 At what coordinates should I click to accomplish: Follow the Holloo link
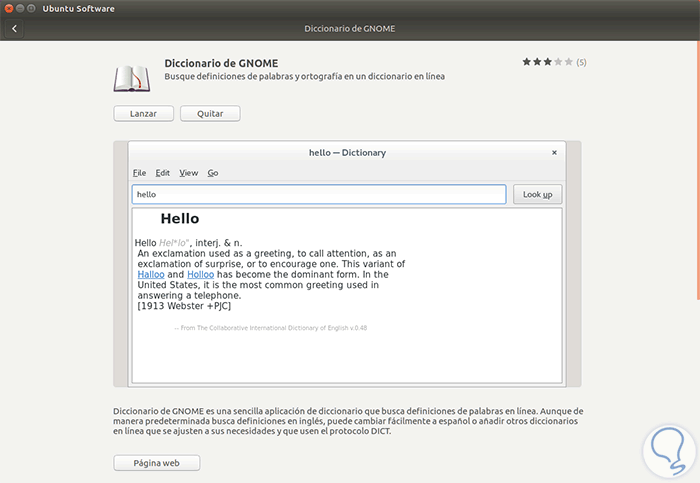pos(200,275)
